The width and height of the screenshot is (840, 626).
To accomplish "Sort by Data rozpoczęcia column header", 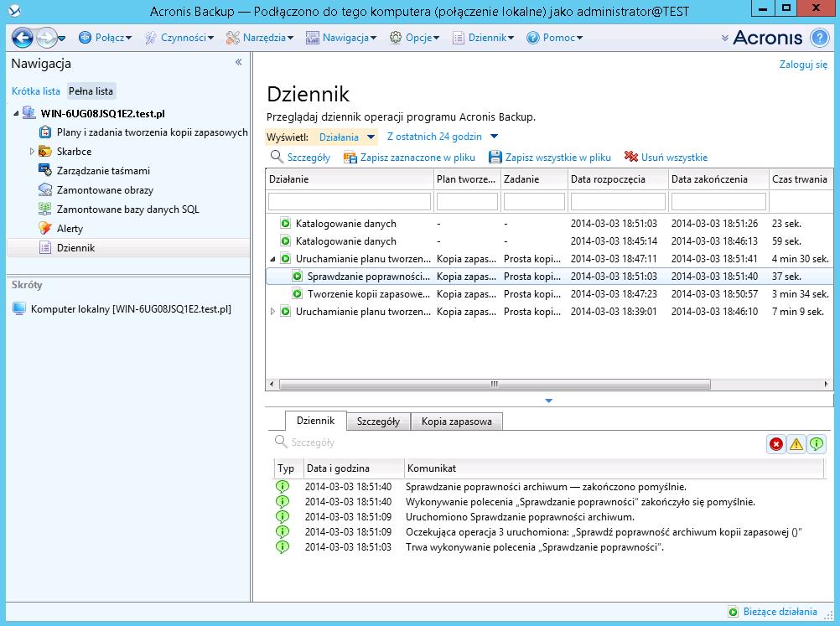I will (618, 179).
